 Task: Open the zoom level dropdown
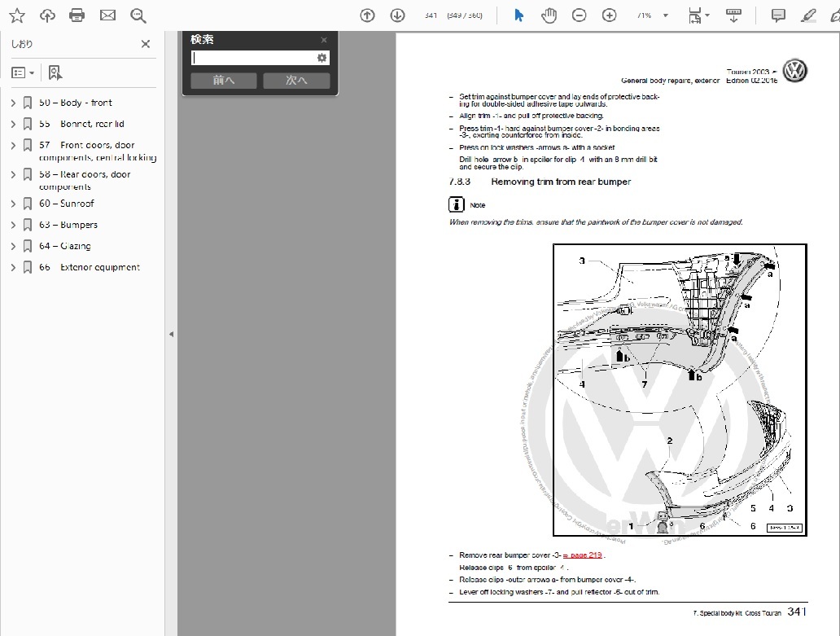(666, 15)
